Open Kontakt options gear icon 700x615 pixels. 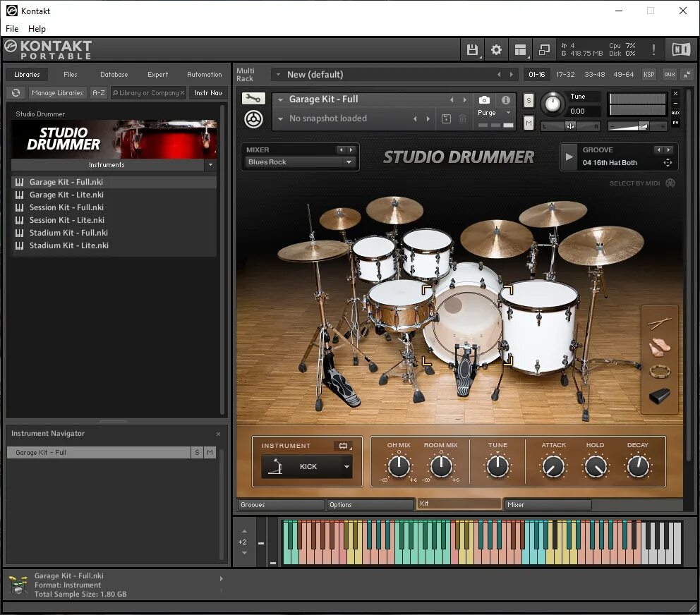tap(496, 49)
